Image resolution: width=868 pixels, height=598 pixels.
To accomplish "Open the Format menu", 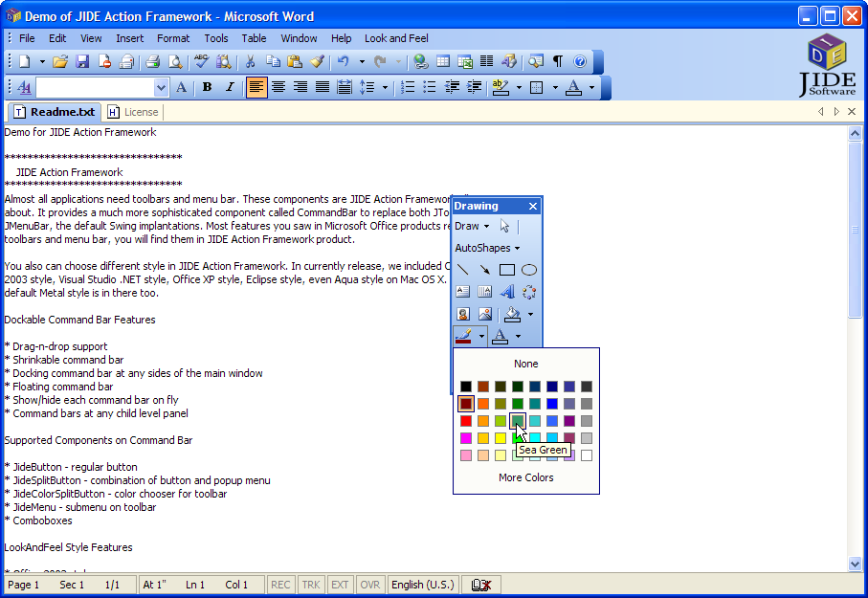I will pyautogui.click(x=173, y=38).
